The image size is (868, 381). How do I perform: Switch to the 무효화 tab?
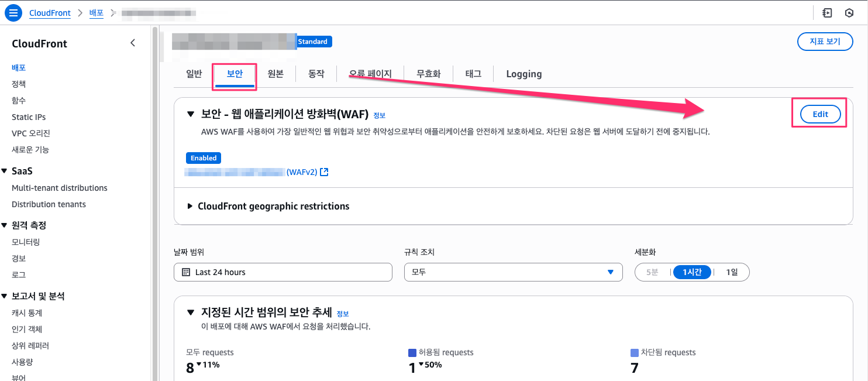click(x=429, y=74)
